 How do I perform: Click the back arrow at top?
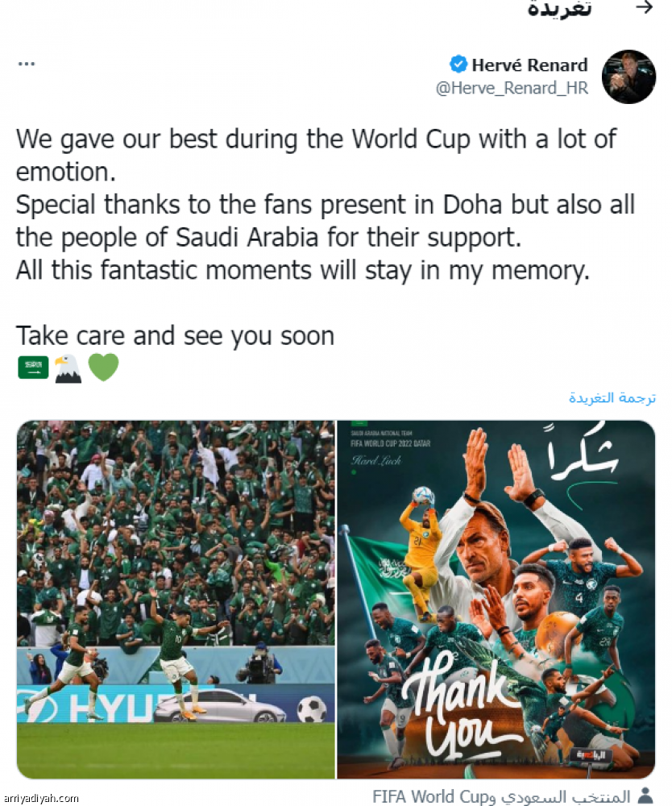(x=644, y=6)
